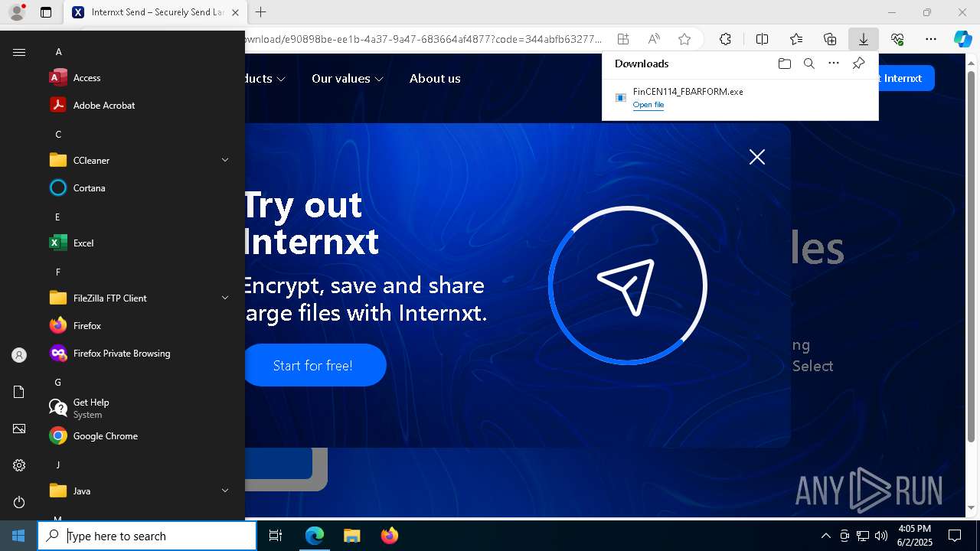Open Microsoft Edge from the taskbar
The height and width of the screenshot is (551, 980).
(x=315, y=536)
